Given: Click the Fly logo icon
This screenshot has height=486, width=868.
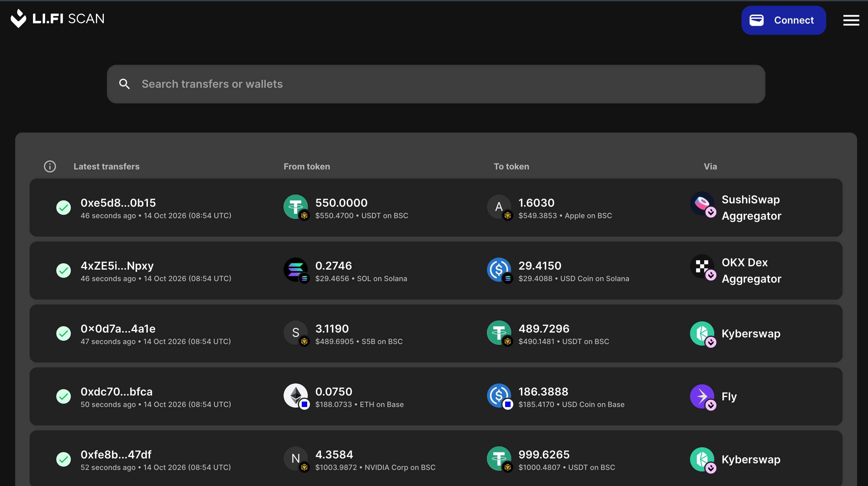Looking at the screenshot, I should 702,396.
